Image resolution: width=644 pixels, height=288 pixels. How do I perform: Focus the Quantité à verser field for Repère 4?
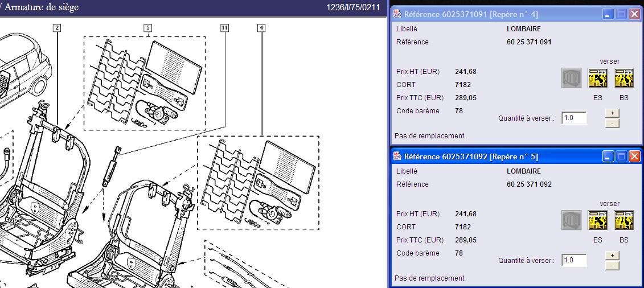tap(574, 118)
